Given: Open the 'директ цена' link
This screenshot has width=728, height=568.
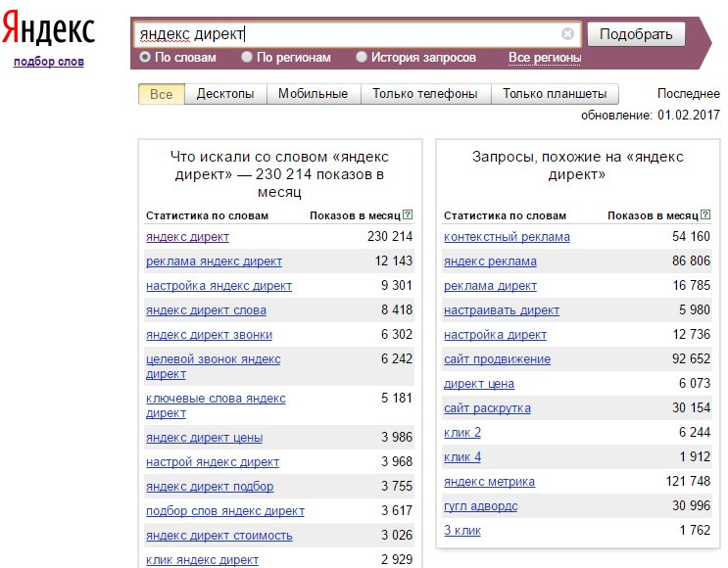Looking at the screenshot, I should click(479, 384).
